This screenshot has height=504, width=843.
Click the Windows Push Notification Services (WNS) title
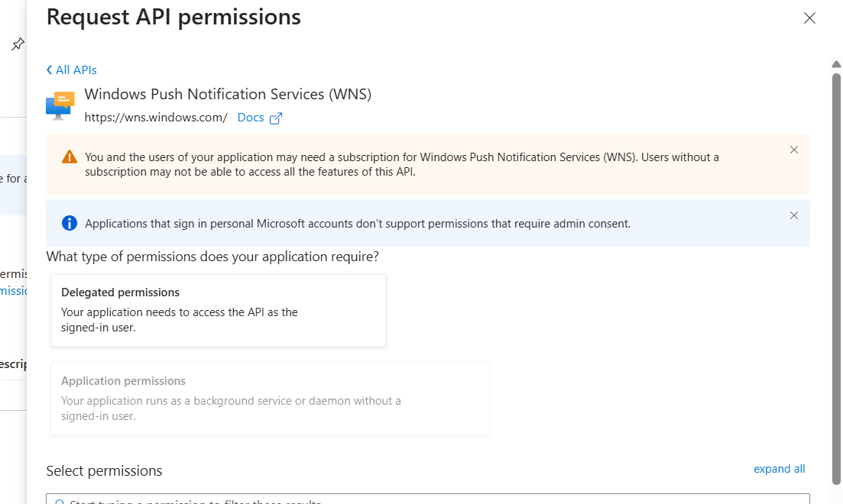coord(228,94)
